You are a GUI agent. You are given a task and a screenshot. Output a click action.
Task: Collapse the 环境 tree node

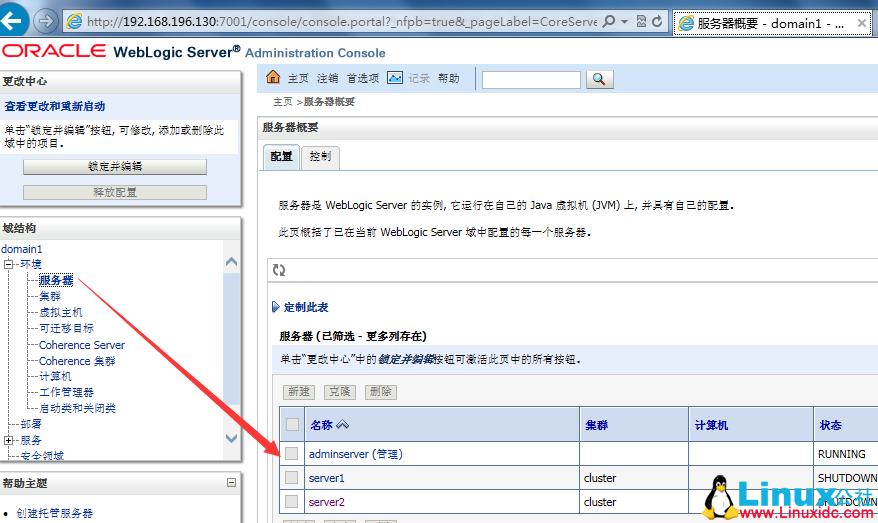click(x=8, y=264)
